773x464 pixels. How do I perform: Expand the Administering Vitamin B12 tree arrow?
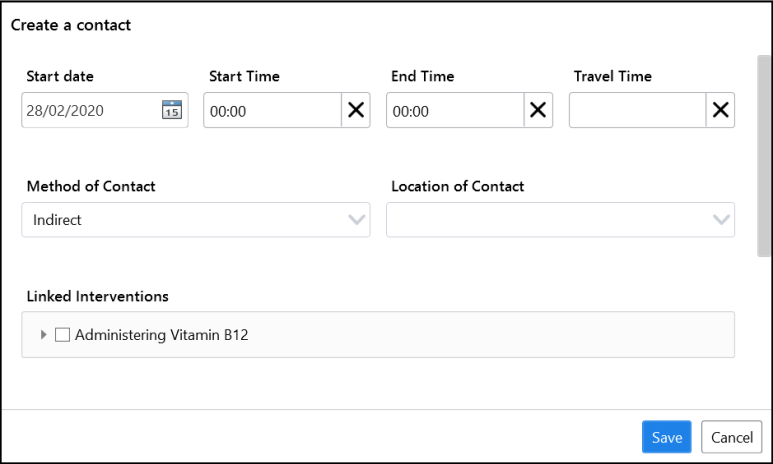43,335
